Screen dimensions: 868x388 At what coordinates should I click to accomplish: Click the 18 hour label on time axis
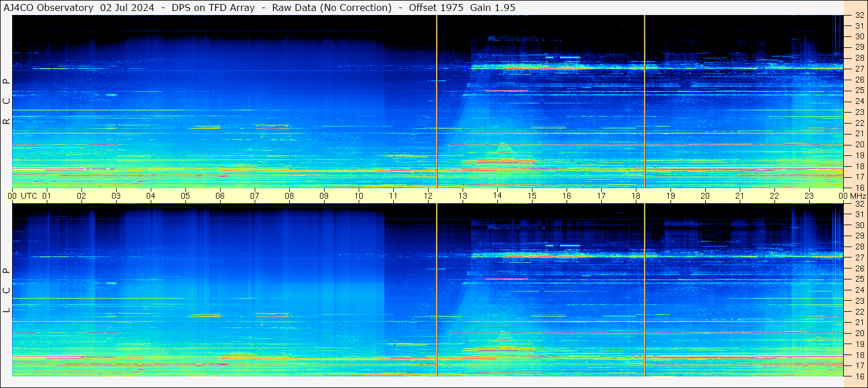pos(636,196)
